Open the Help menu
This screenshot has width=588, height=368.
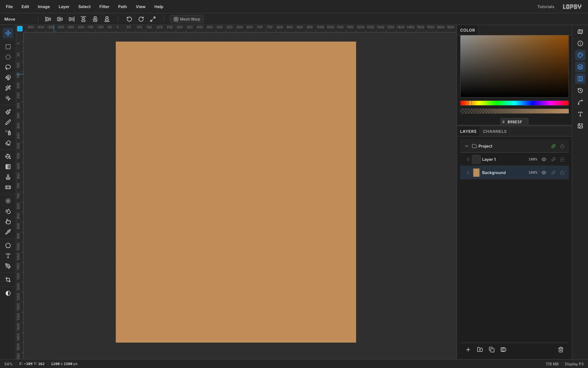tap(159, 7)
